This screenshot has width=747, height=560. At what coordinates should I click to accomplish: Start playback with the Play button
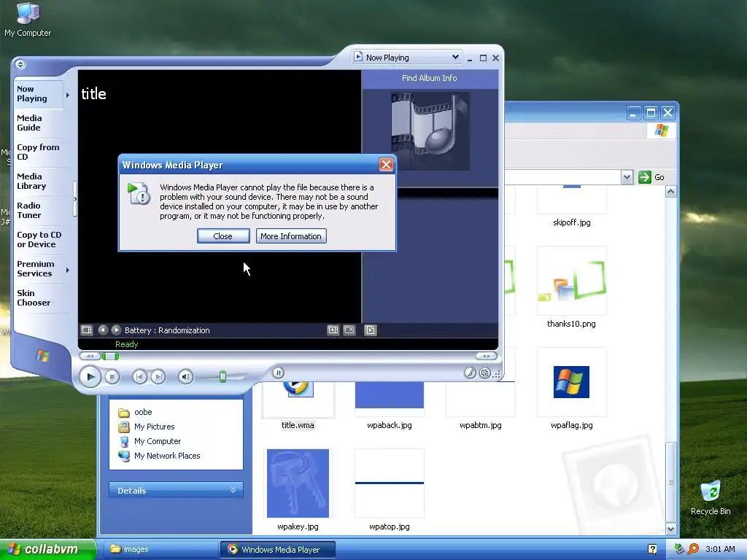pyautogui.click(x=90, y=377)
